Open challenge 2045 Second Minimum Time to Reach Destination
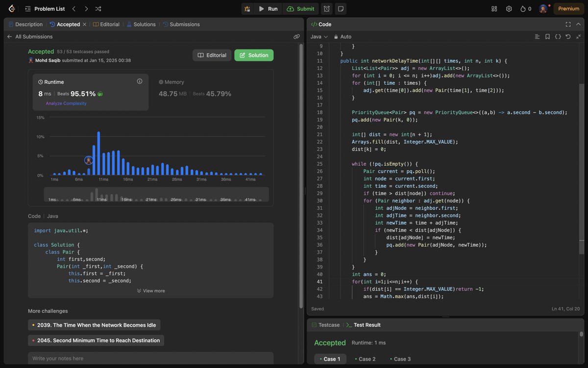This screenshot has height=368, width=588. coord(96,341)
